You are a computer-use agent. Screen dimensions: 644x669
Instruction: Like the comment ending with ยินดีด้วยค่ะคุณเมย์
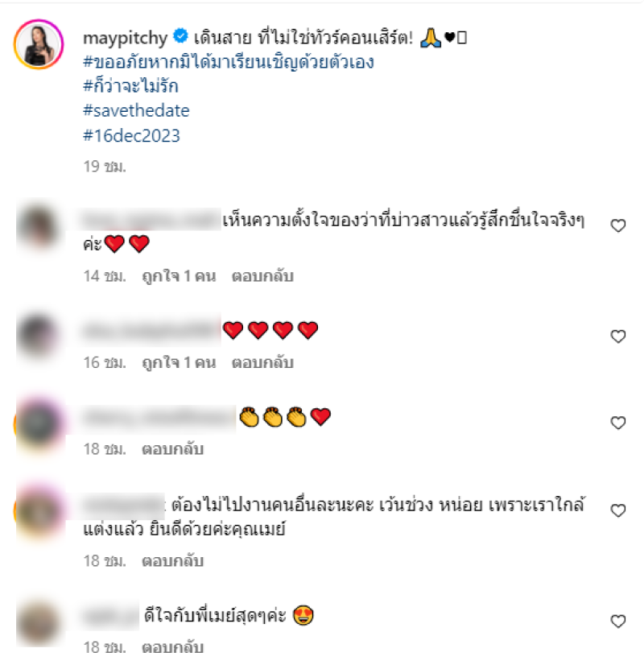click(x=618, y=510)
